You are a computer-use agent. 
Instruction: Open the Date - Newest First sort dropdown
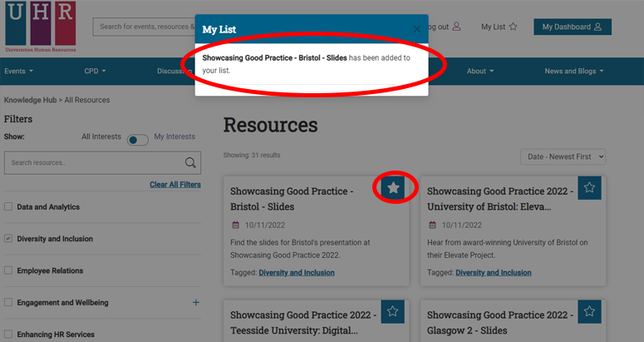[563, 156]
